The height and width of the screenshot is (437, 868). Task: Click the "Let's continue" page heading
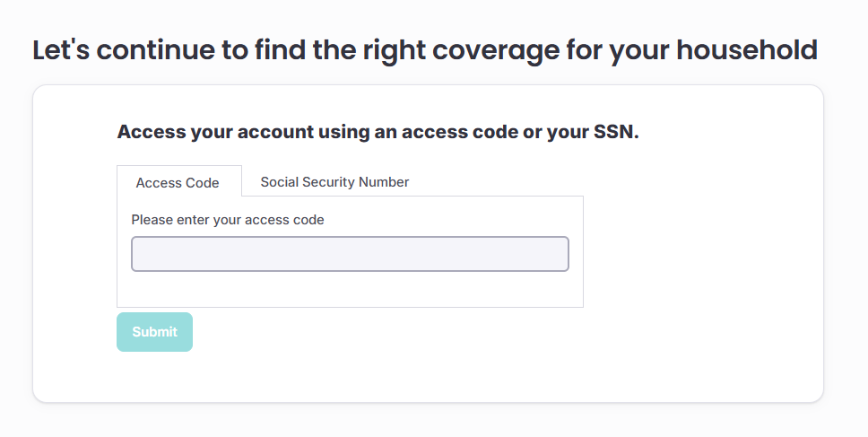[x=424, y=50]
